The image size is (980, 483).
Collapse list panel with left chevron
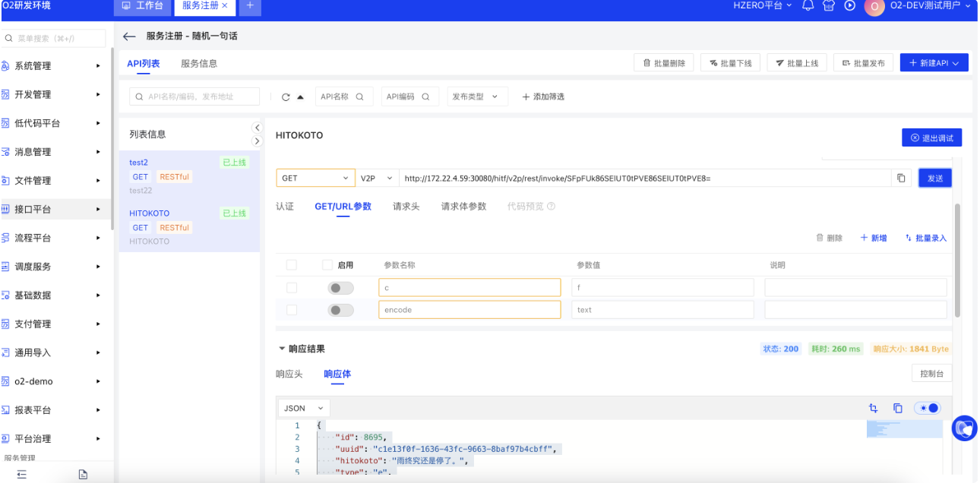(257, 128)
